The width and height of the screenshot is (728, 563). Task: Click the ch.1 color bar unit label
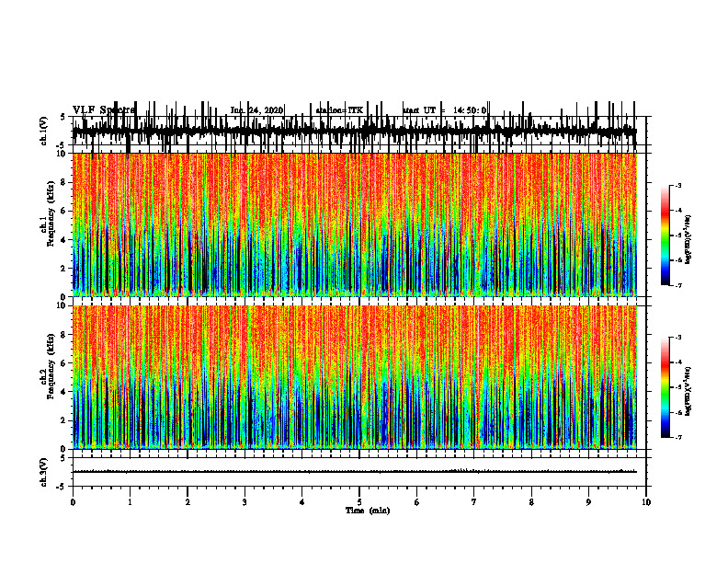[688, 240]
